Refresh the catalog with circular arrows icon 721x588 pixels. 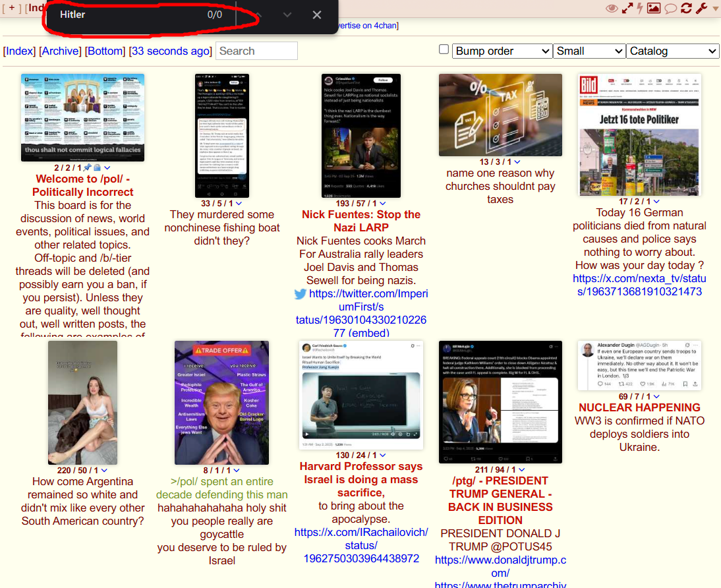686,8
